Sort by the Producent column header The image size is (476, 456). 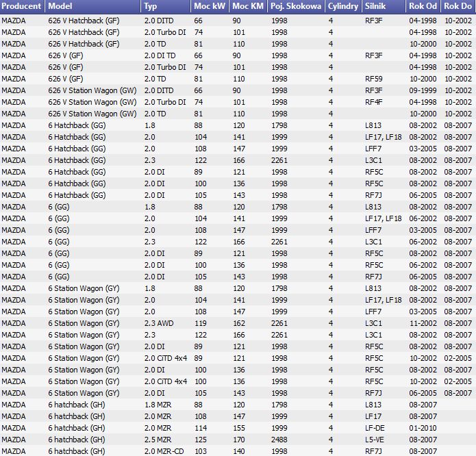coord(22,6)
